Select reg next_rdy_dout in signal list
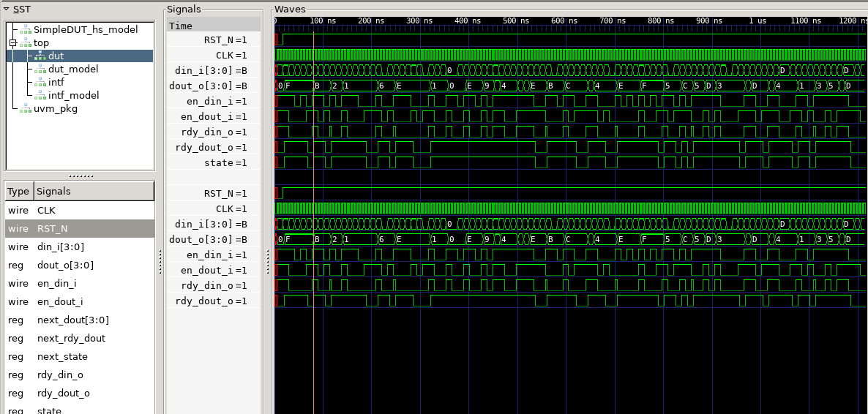This screenshot has height=414, width=868. click(80, 338)
